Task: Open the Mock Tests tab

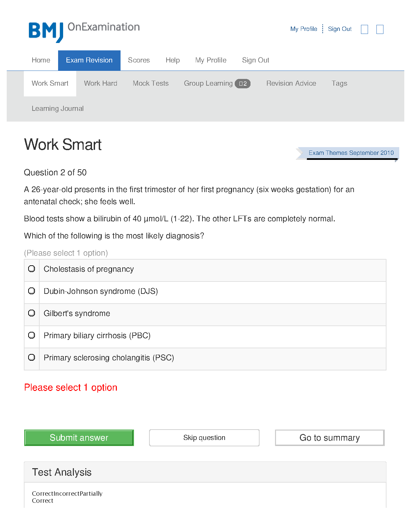Action: coord(150,83)
